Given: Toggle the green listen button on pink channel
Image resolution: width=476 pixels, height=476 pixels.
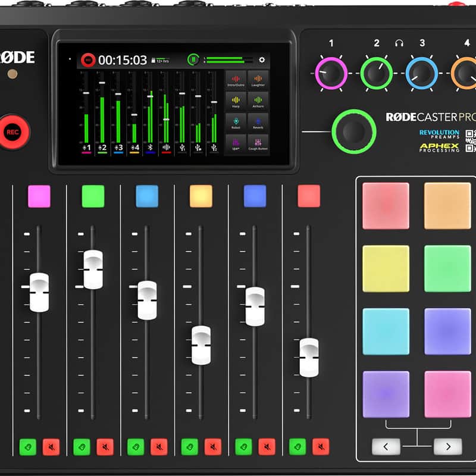Looking at the screenshot, I should [x=27, y=447].
